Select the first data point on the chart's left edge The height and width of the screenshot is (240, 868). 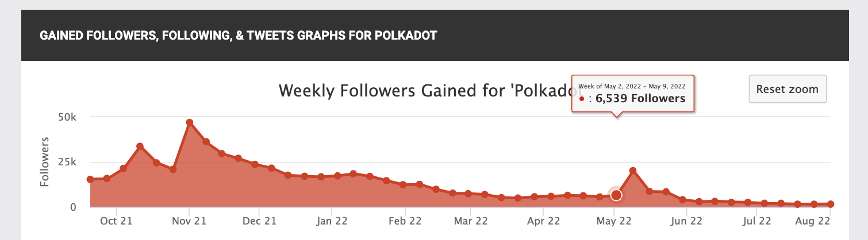point(90,179)
